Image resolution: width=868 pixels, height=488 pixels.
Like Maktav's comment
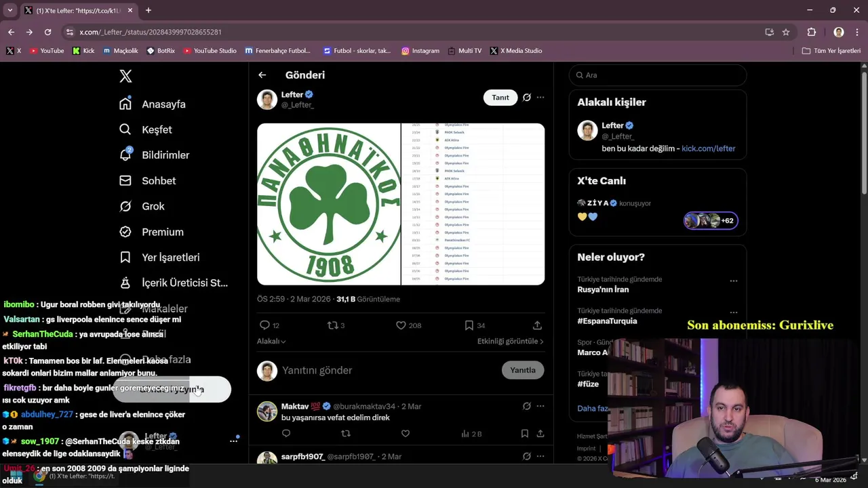(406, 434)
